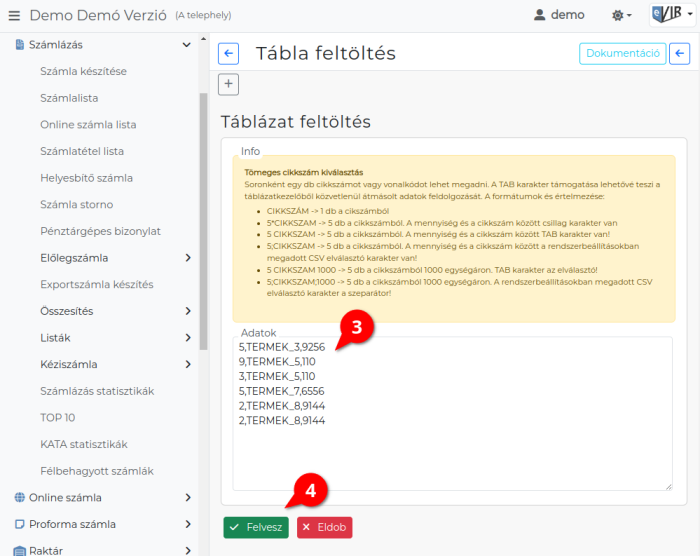Click the back arrow next to Dokumentáció

point(679,54)
